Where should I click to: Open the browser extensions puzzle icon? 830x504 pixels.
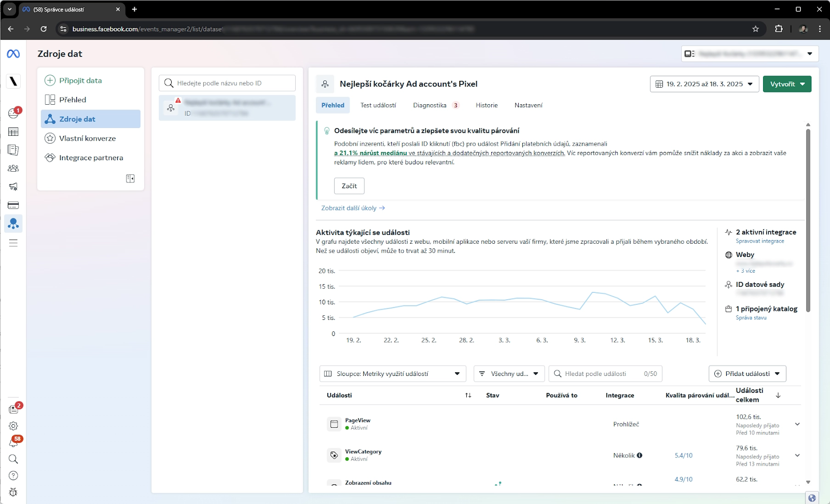click(779, 29)
